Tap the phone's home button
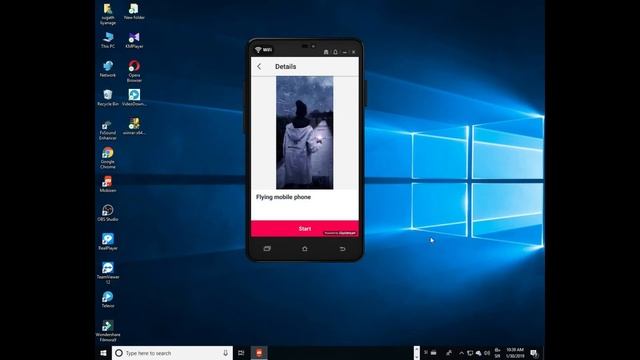This screenshot has width=640, height=360. coord(304,249)
